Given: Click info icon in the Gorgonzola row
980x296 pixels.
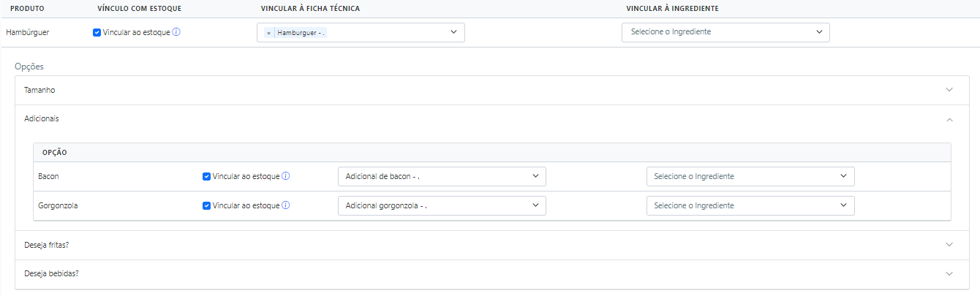Looking at the screenshot, I should [x=286, y=205].
